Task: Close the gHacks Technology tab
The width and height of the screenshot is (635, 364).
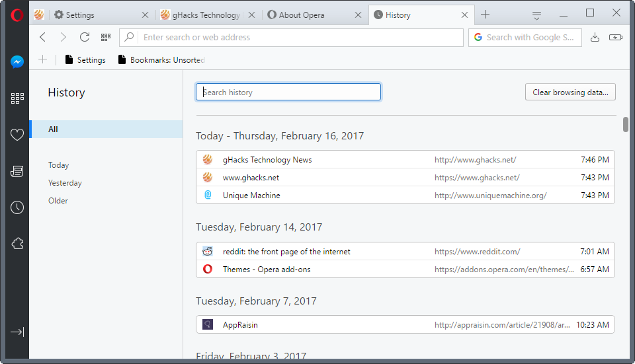Action: pos(251,15)
